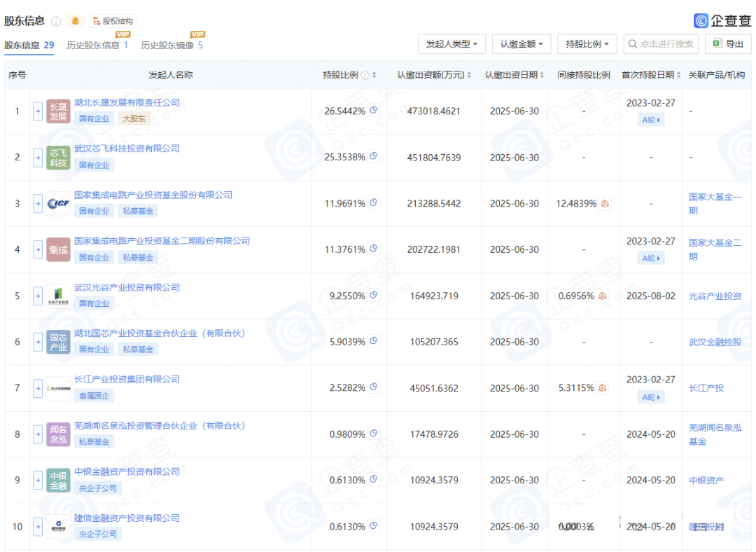
Task: Click the 企查查 logo
Action: [722, 20]
